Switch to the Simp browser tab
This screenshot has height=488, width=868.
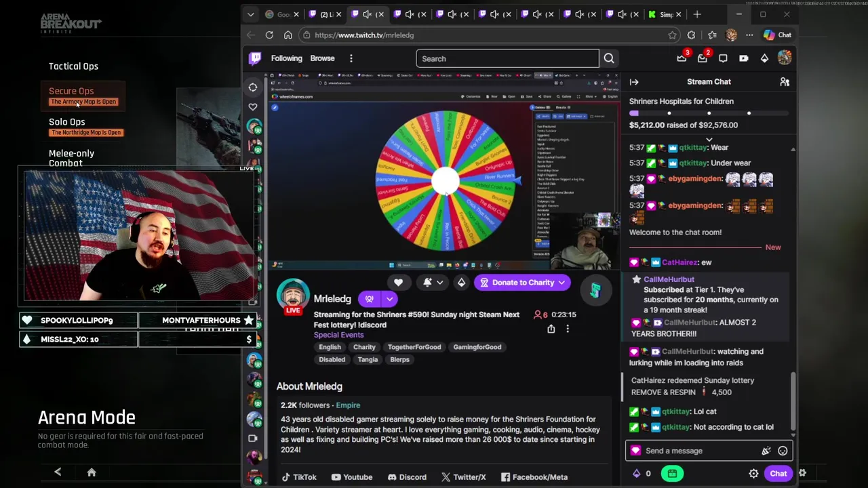tap(663, 14)
